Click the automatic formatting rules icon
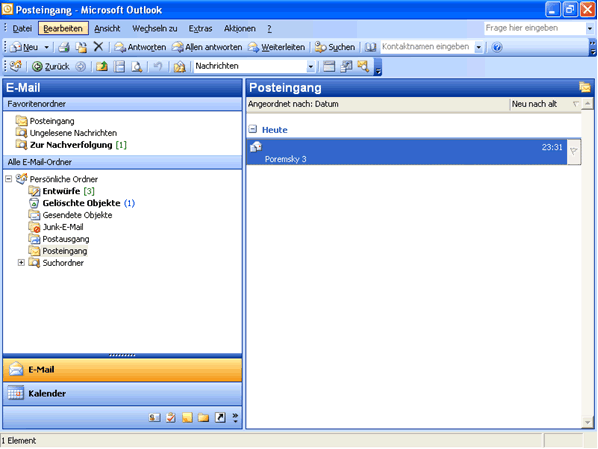 click(179, 67)
